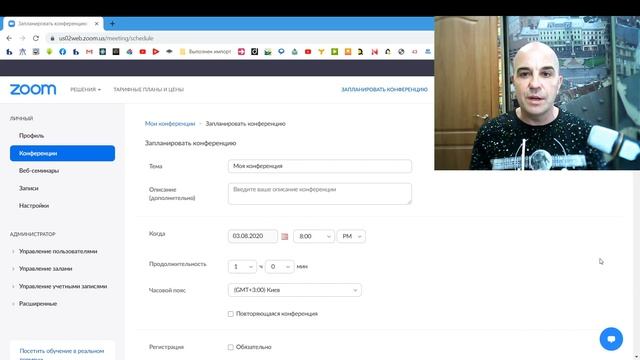Open "Тарифные планы и цены"
Screen dimensions: 640x360
click(x=149, y=89)
